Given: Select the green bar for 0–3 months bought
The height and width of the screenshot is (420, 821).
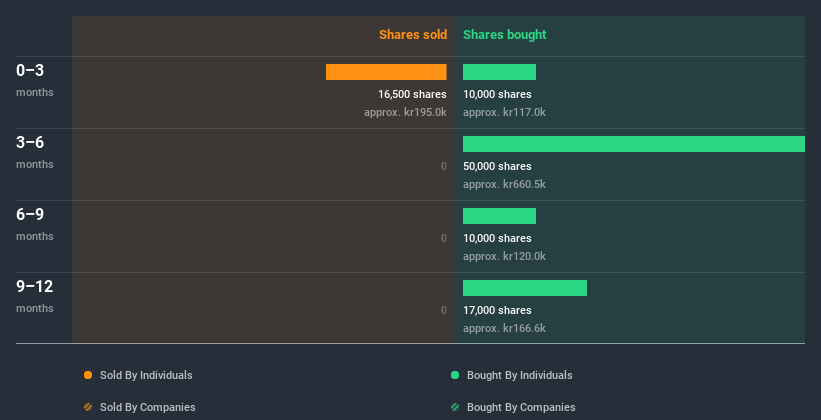Looking at the screenshot, I should (500, 72).
